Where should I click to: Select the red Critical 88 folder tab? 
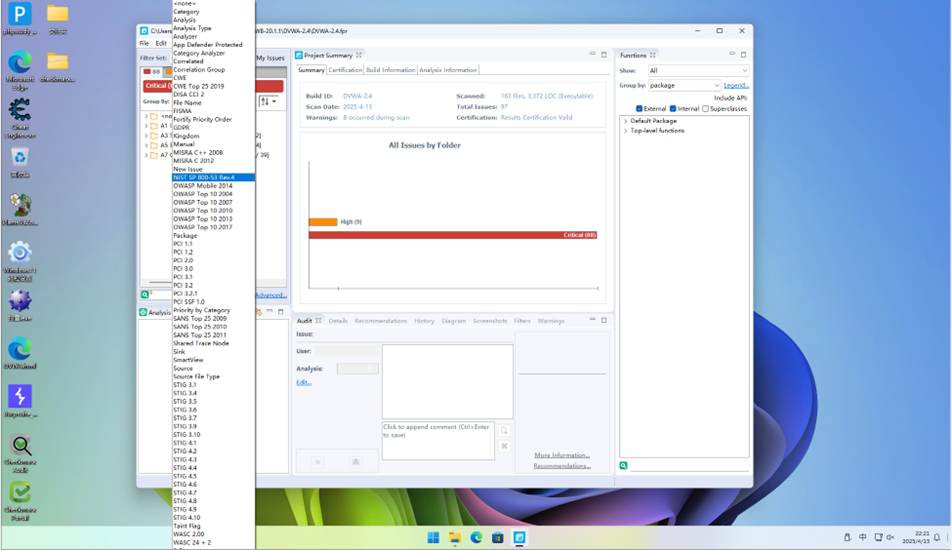(152, 72)
